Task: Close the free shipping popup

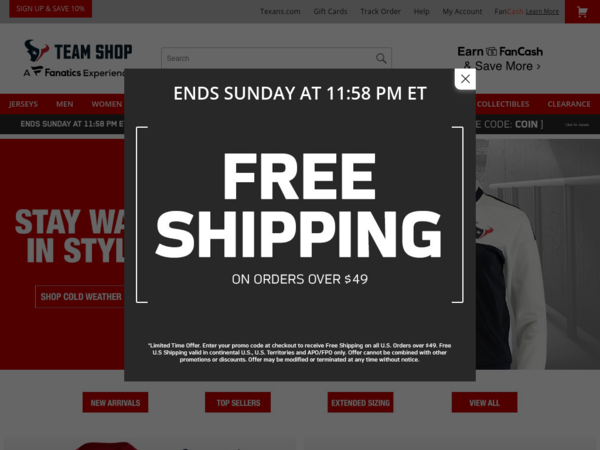Action: (x=465, y=79)
